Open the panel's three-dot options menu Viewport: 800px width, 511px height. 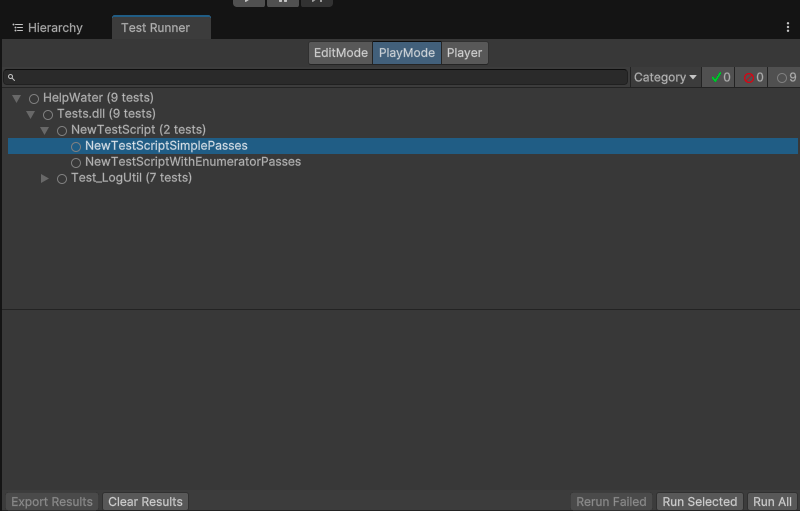pos(788,28)
